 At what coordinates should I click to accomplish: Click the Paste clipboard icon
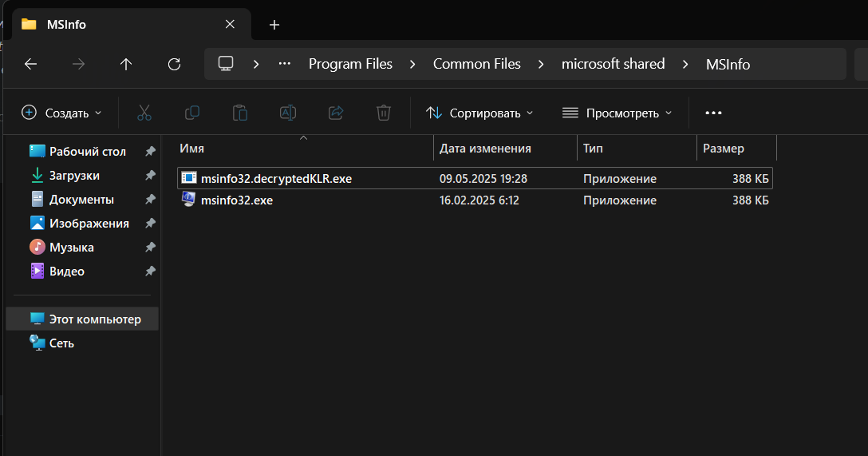pos(240,113)
